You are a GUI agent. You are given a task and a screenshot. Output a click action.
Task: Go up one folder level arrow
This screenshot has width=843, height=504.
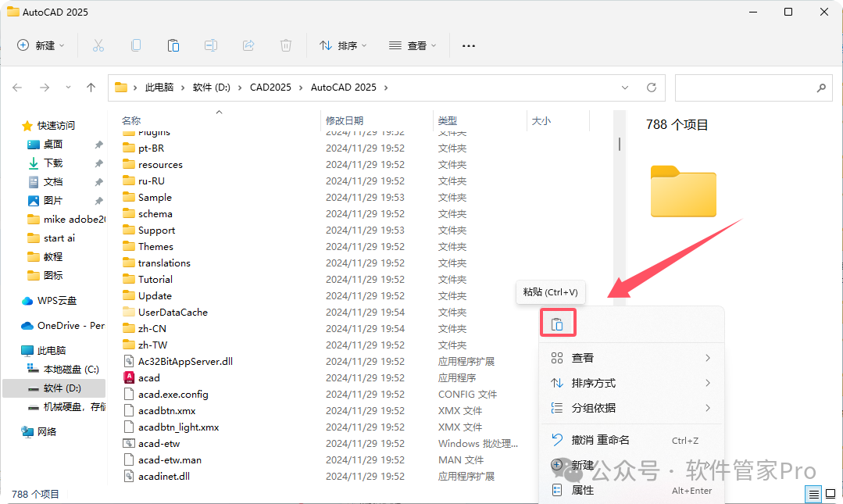pos(91,88)
